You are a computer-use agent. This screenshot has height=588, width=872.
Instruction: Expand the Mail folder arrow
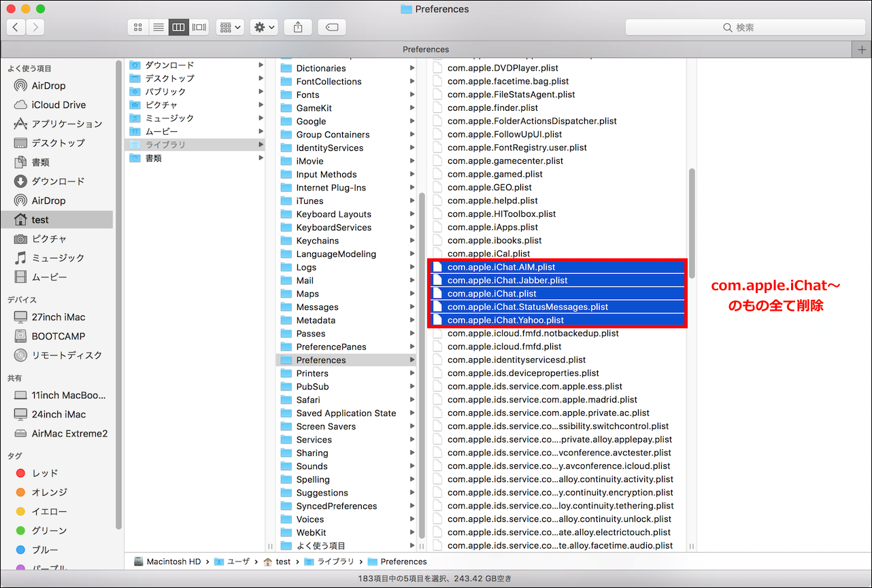[x=412, y=280]
